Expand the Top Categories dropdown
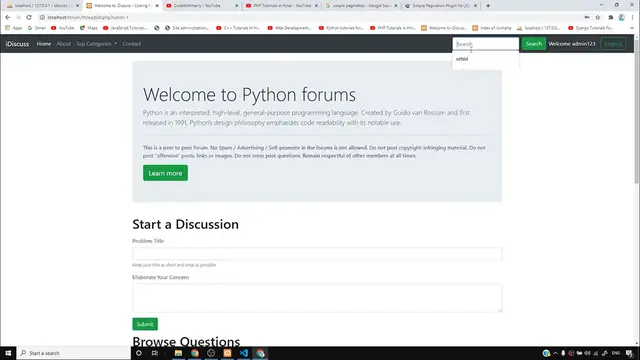Viewport: 640px width, 360px height. 96,44
